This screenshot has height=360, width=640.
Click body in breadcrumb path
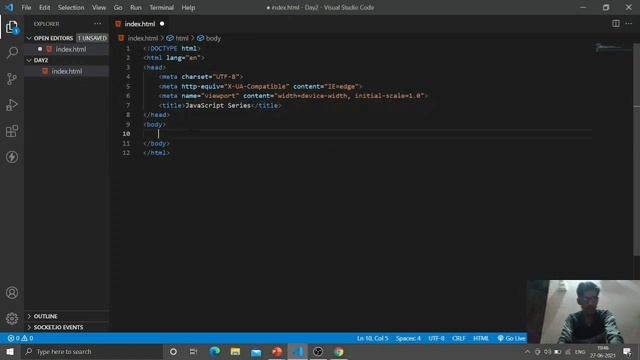(x=213, y=38)
